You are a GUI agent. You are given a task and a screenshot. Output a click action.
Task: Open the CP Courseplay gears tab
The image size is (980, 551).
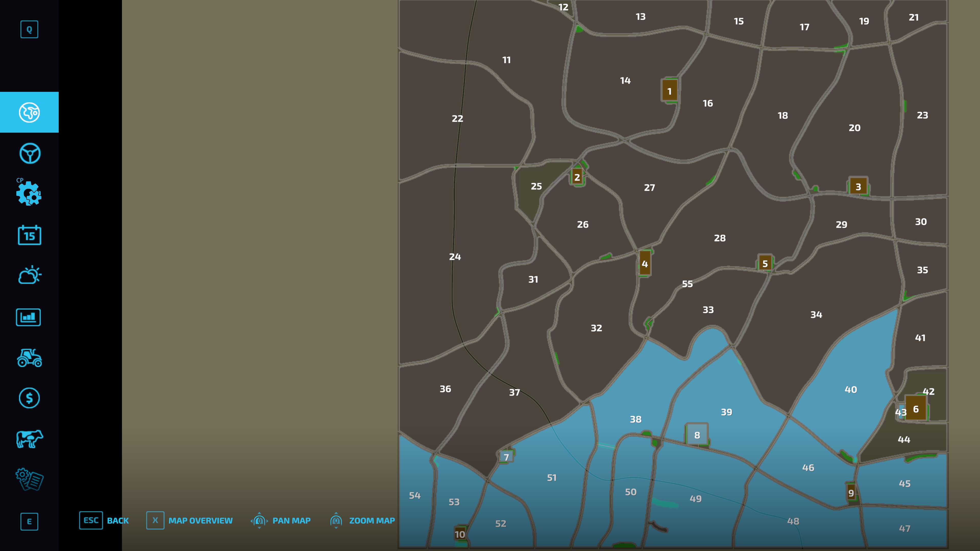(x=29, y=192)
